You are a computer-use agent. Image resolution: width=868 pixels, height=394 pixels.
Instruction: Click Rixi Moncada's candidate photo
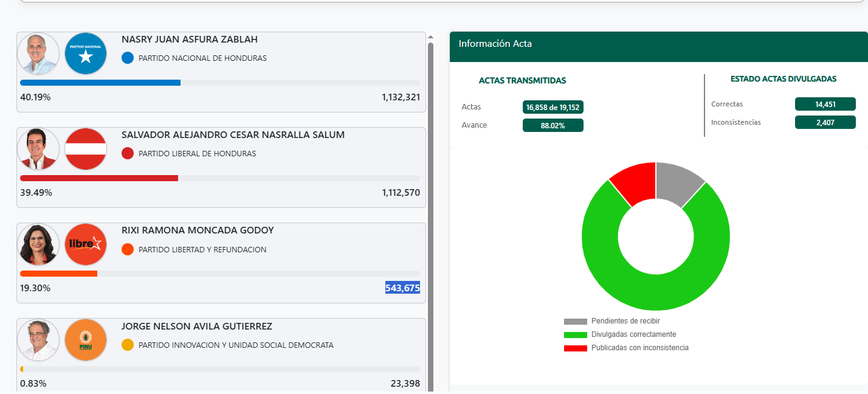click(38, 244)
